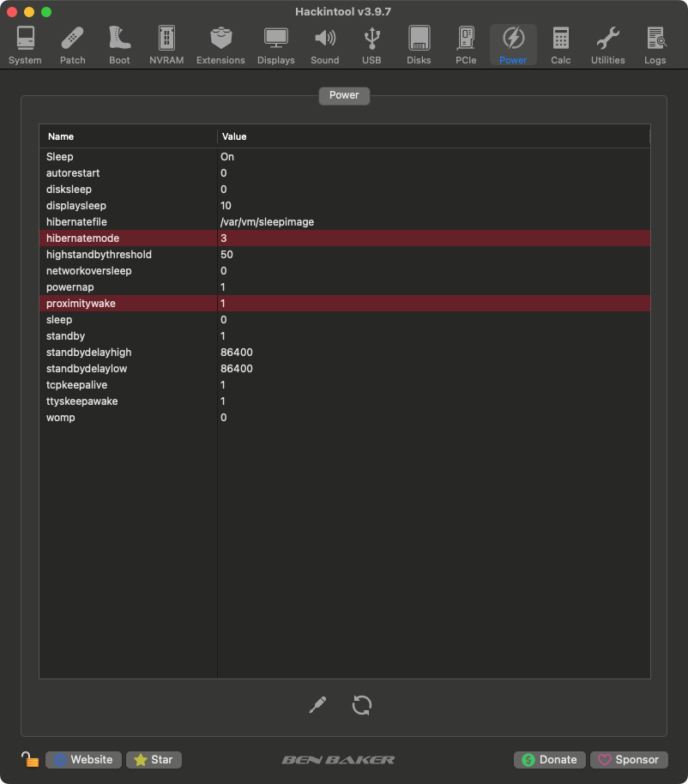Viewport: 688px width, 784px height.
Task: Click the highstandbythreshold value 50
Action: click(x=226, y=255)
